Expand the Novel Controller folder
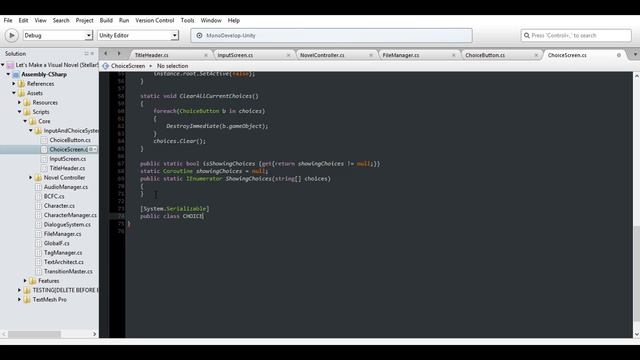The image size is (640, 360). [x=31, y=178]
